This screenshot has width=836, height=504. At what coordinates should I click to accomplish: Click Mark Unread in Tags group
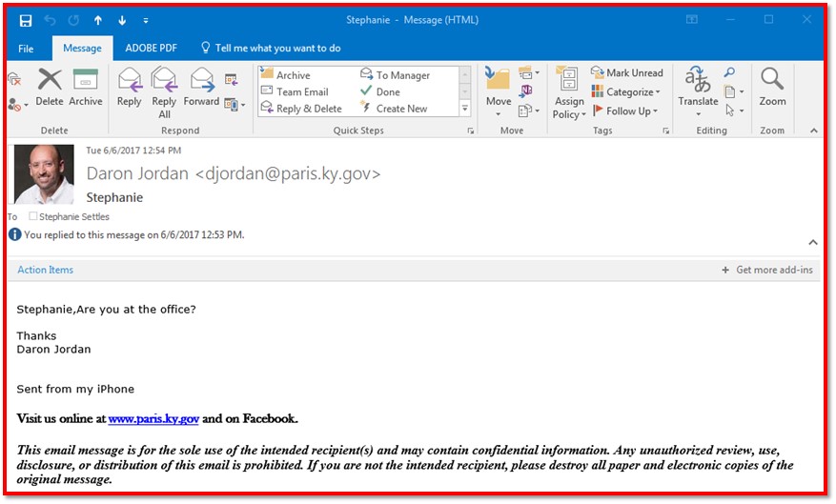point(626,73)
